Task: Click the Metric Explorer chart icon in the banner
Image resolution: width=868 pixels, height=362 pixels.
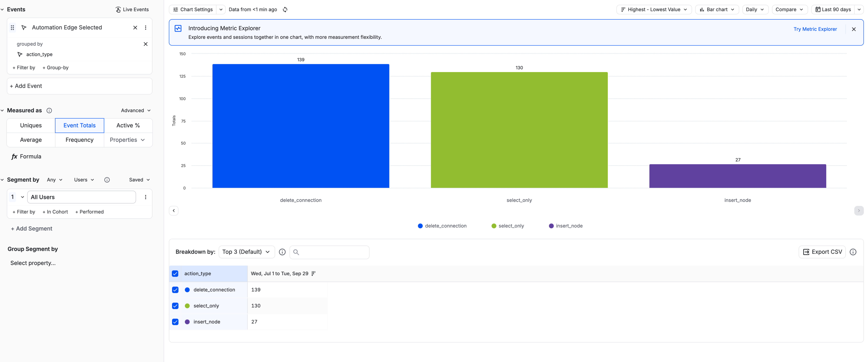Action: click(x=178, y=29)
